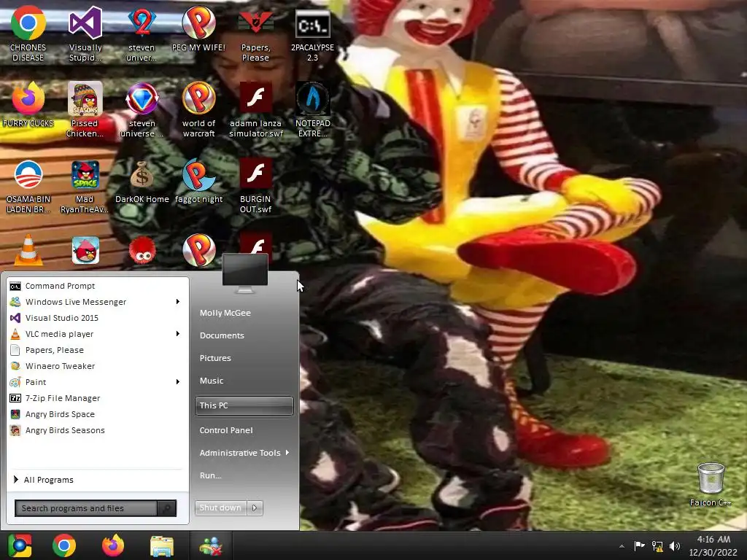Open the Run... dialog
The width and height of the screenshot is (747, 560).
pos(211,475)
